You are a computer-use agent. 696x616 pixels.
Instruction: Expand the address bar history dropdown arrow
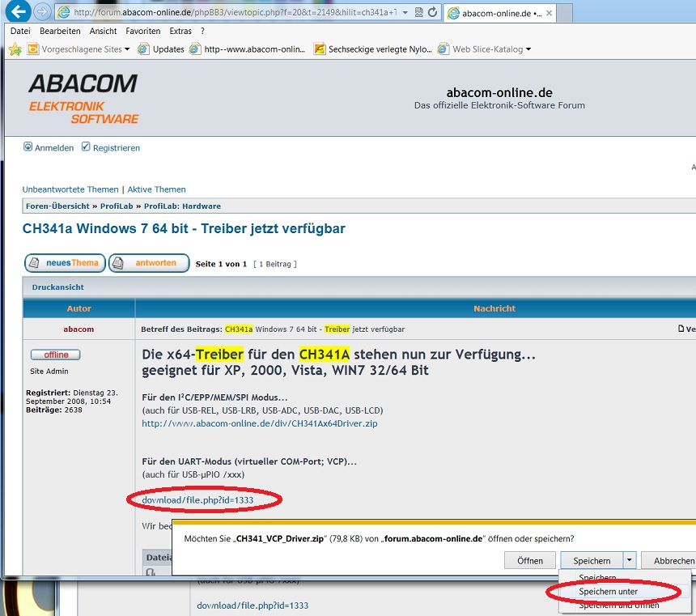[405, 12]
